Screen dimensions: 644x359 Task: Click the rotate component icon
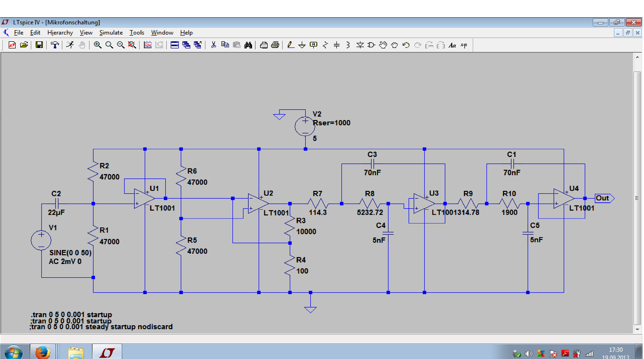click(x=429, y=45)
